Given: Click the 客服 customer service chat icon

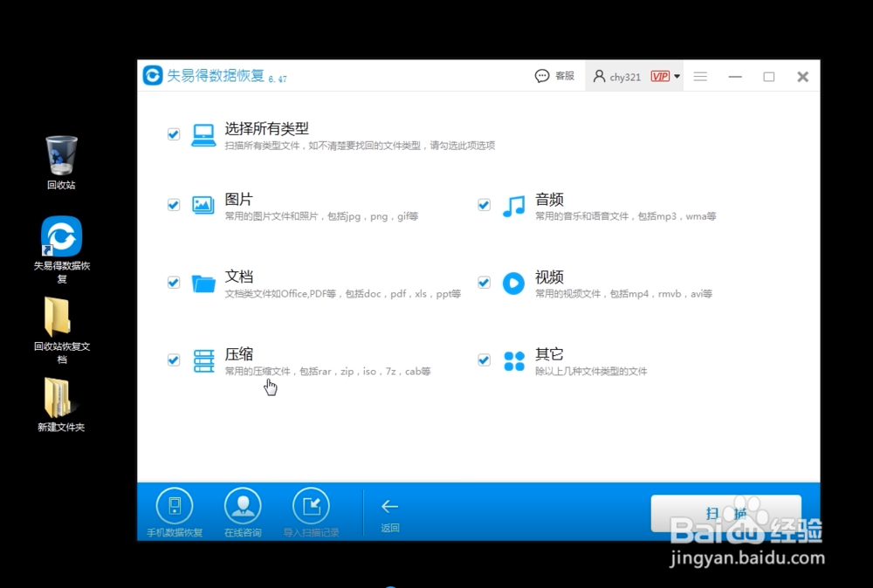Looking at the screenshot, I should click(x=542, y=76).
